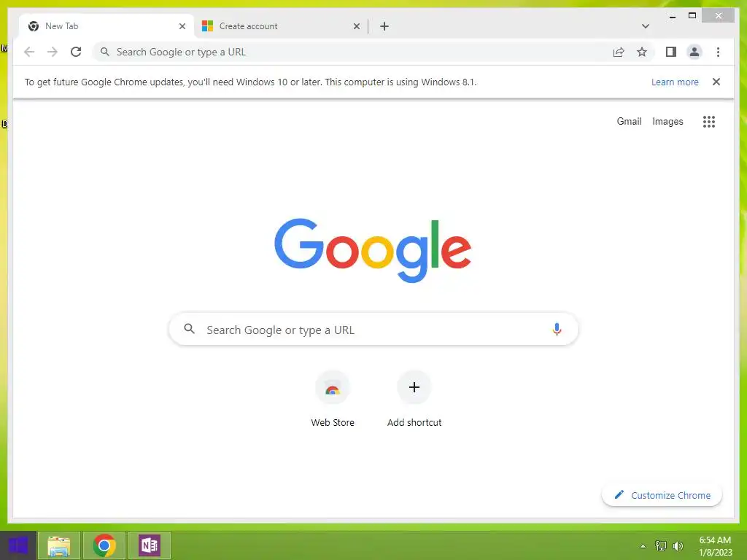Screen dimensions: 747x560
Task: Switch to the Create account tab
Action: click(279, 26)
